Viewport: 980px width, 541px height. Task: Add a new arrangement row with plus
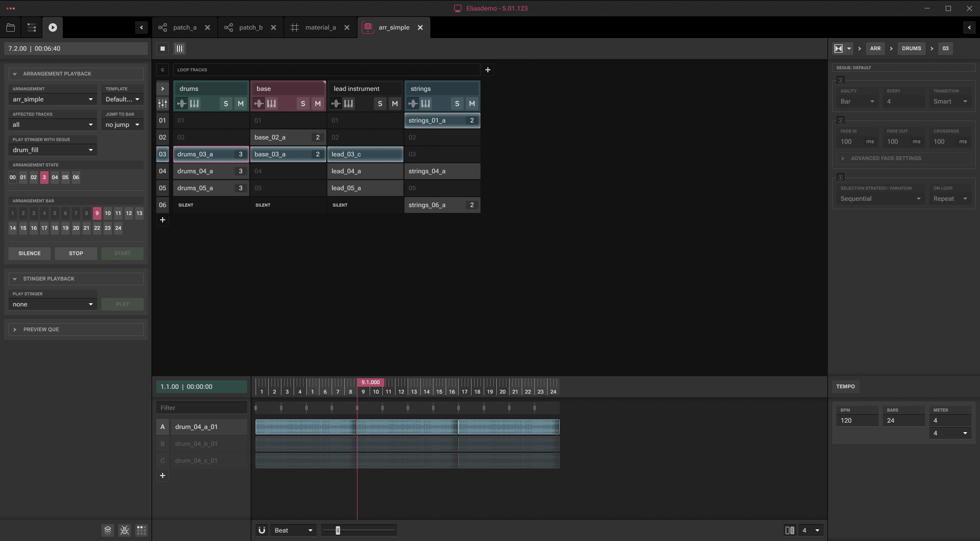coord(163,220)
